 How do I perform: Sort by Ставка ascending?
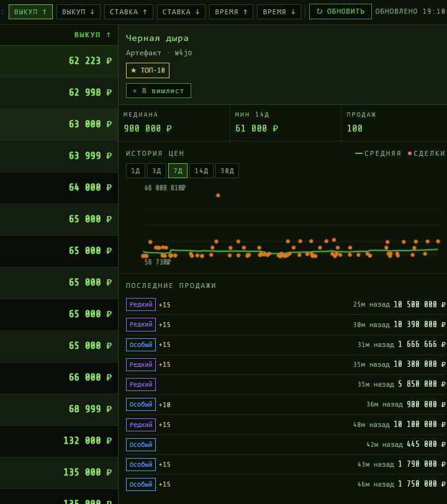pos(129,12)
